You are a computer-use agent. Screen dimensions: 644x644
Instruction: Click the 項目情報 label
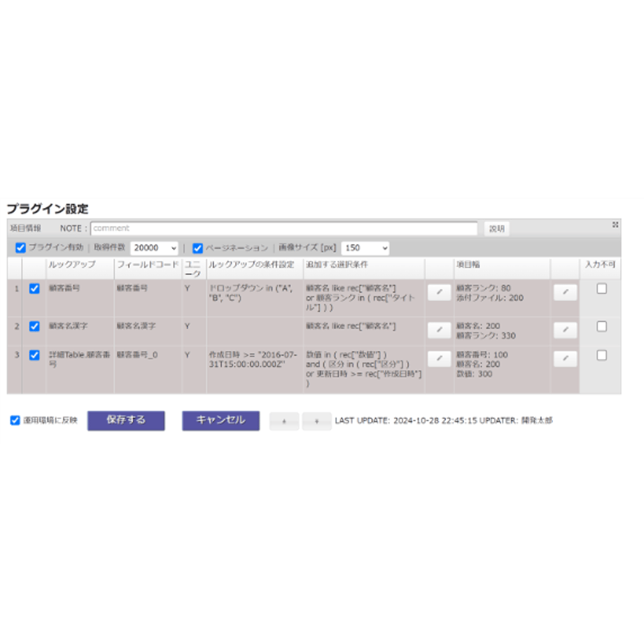[x=25, y=228]
